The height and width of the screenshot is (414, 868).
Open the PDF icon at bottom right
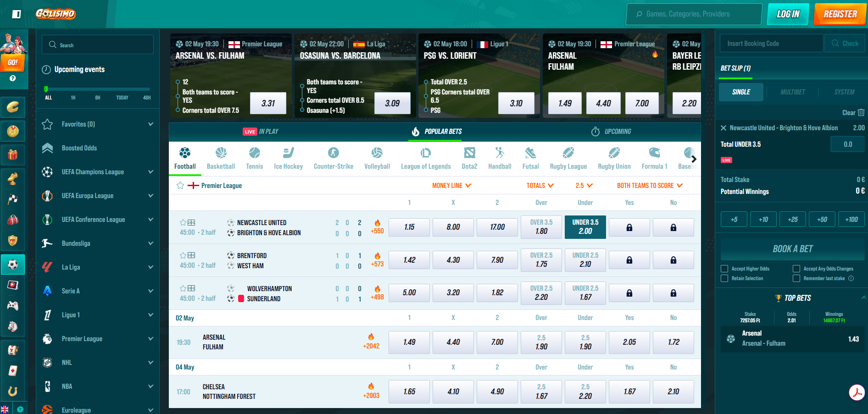(x=857, y=392)
